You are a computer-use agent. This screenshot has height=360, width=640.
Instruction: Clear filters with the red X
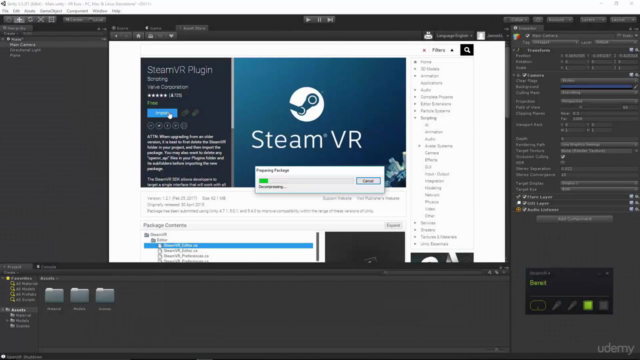424,50
